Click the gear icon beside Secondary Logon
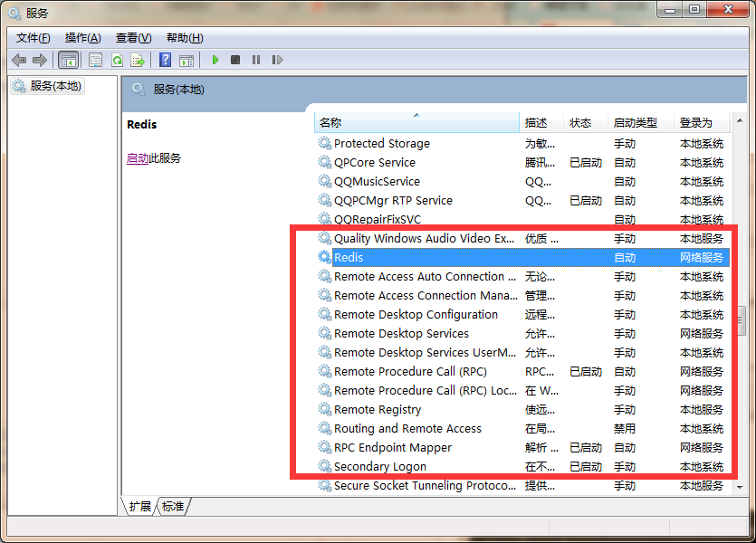The width and height of the screenshot is (756, 543). [324, 466]
